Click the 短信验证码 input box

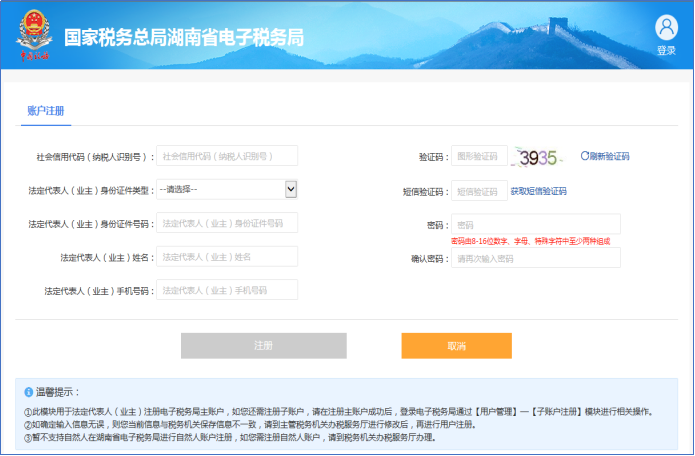coord(479,191)
